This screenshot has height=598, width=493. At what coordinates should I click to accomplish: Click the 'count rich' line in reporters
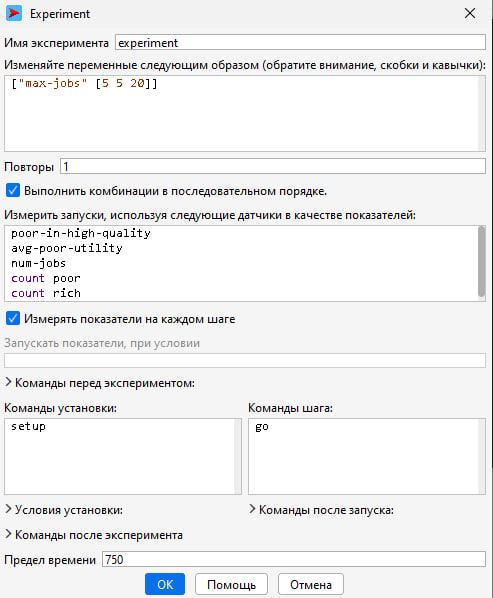click(x=46, y=293)
